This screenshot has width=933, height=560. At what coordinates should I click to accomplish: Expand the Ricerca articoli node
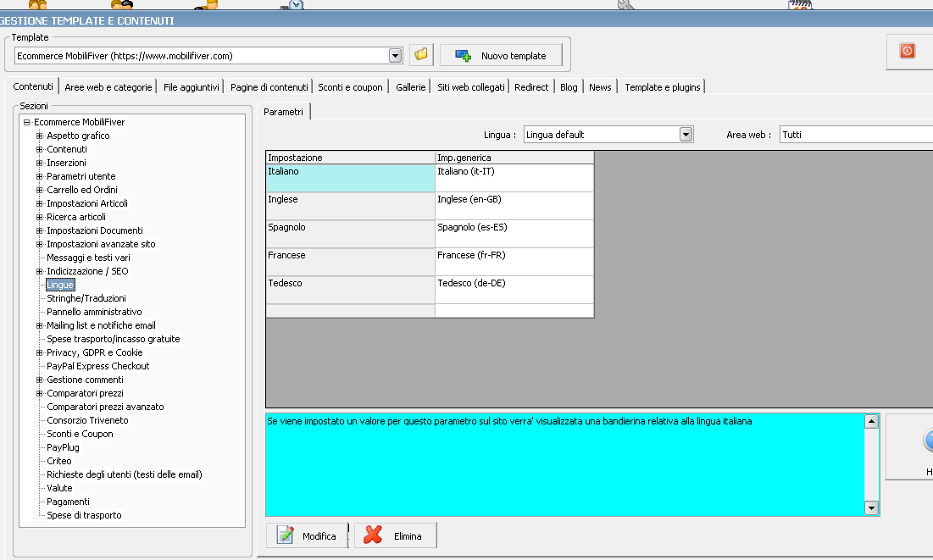pyautogui.click(x=39, y=217)
